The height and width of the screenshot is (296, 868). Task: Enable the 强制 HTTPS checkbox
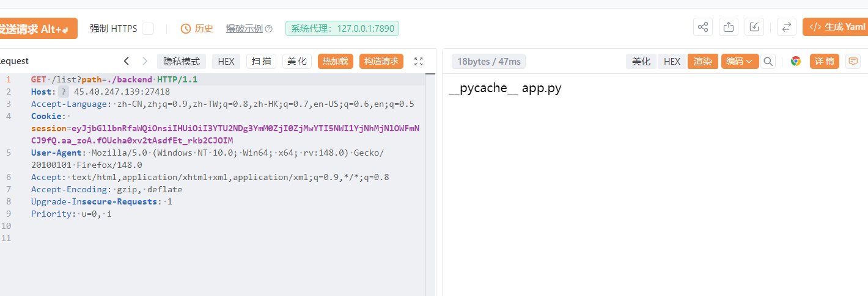click(148, 29)
